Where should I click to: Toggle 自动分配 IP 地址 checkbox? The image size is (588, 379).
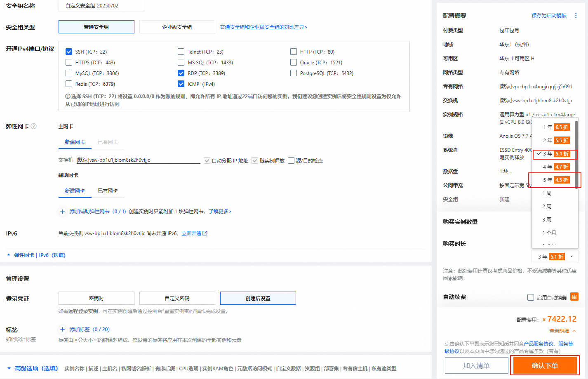pos(207,161)
